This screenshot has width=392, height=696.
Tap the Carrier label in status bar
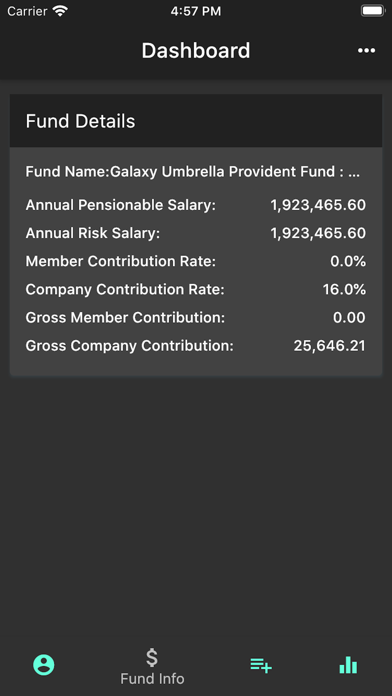(x=27, y=11)
